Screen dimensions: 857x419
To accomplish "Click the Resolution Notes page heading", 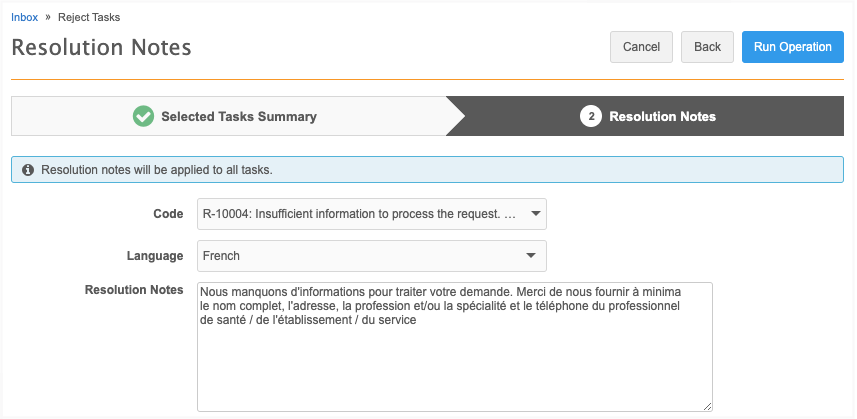I will [x=101, y=48].
